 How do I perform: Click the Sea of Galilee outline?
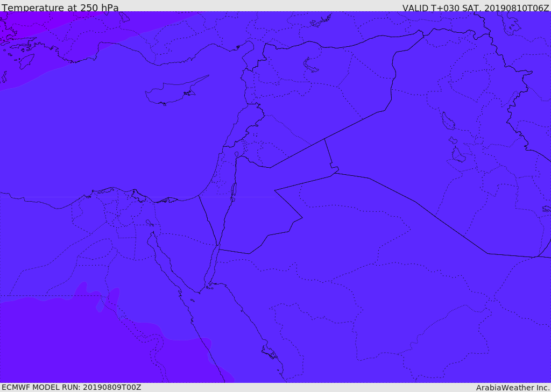tap(236, 154)
